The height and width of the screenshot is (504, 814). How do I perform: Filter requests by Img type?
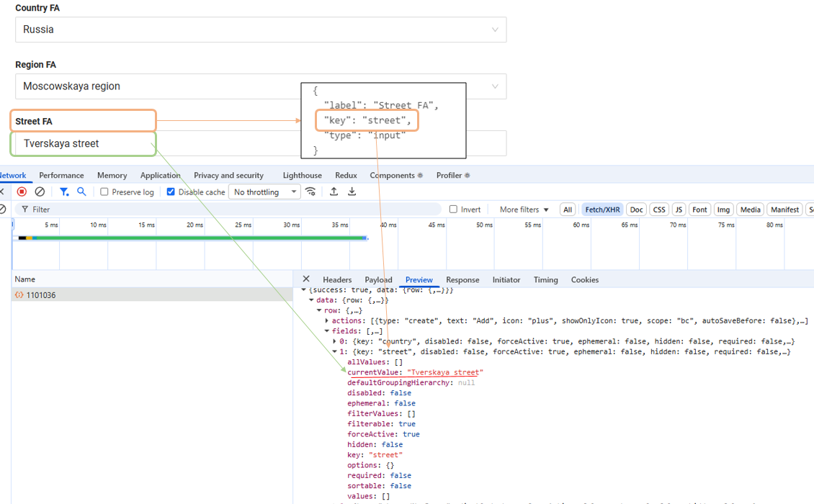723,210
